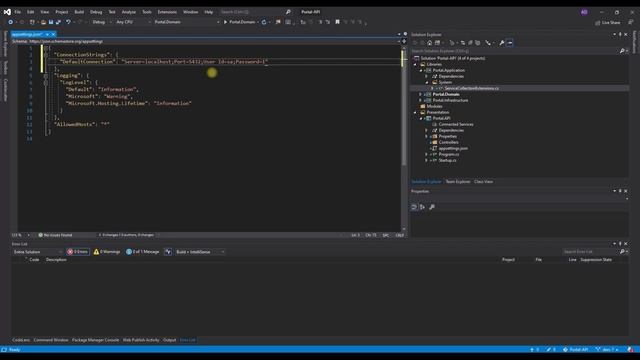Click the Properties wrench icon in Solution Explorer toolbar

coord(502,43)
